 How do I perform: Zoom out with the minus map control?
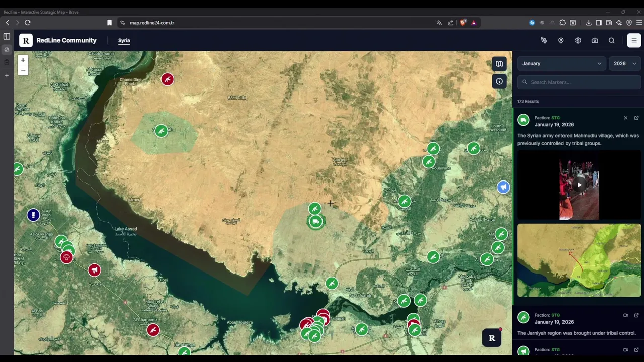23,70
